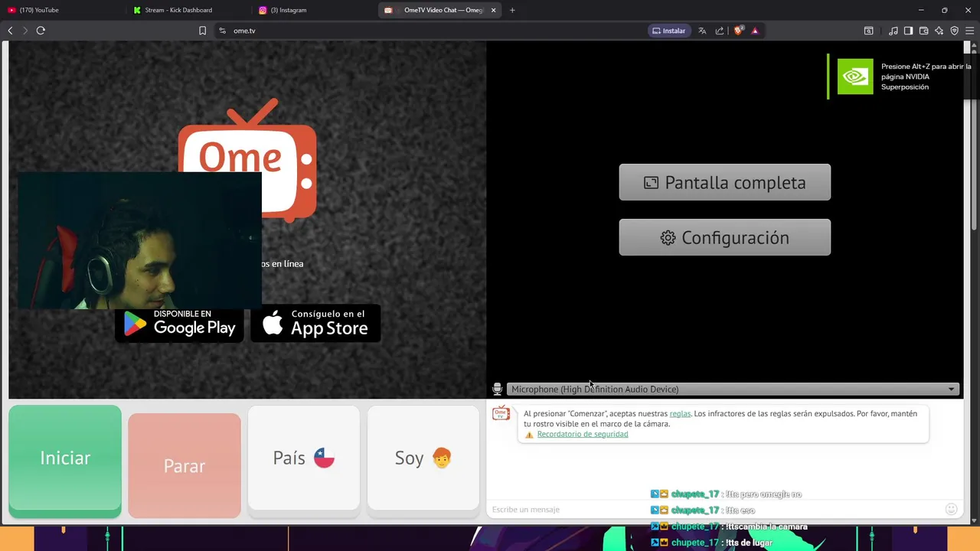Open Leo AI sparkle icon

click(x=939, y=31)
